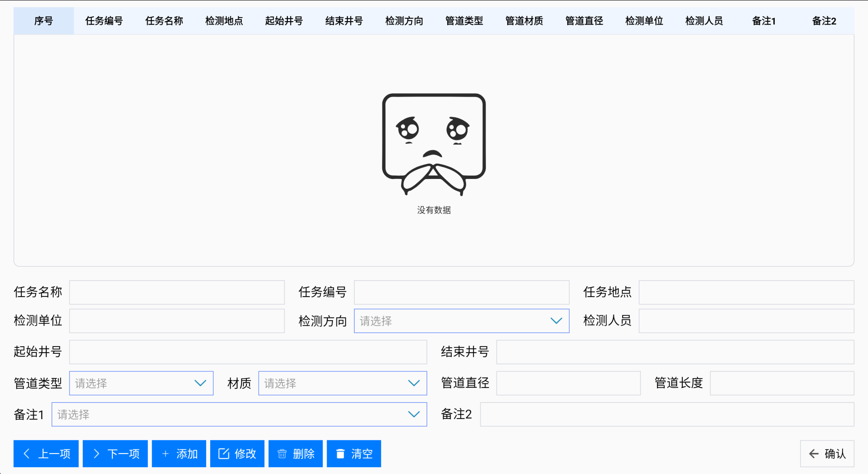Open the 管道类型 dropdown
Screen dimensions: 868x474
[x=141, y=383]
